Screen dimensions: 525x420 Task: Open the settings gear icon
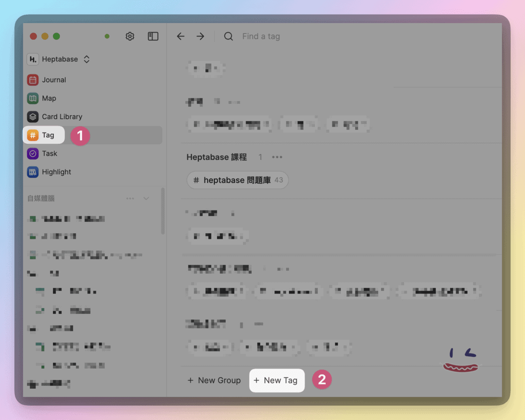coord(130,36)
